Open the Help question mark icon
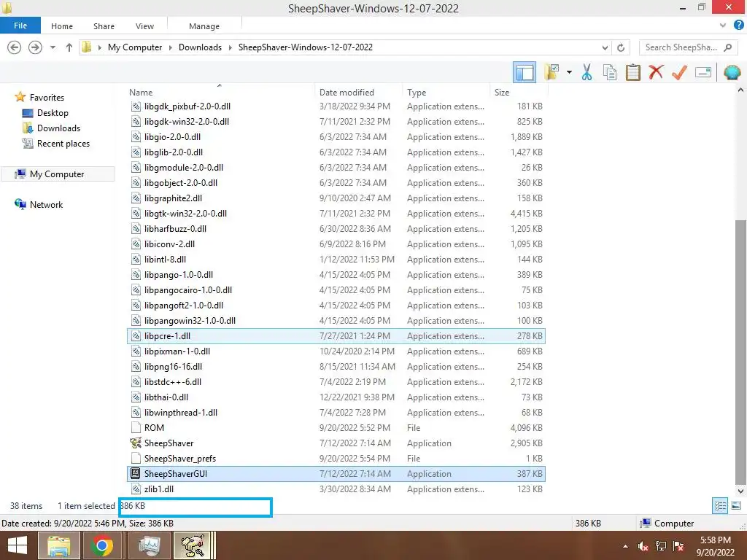Viewport: 747px width, 560px height. [738, 26]
